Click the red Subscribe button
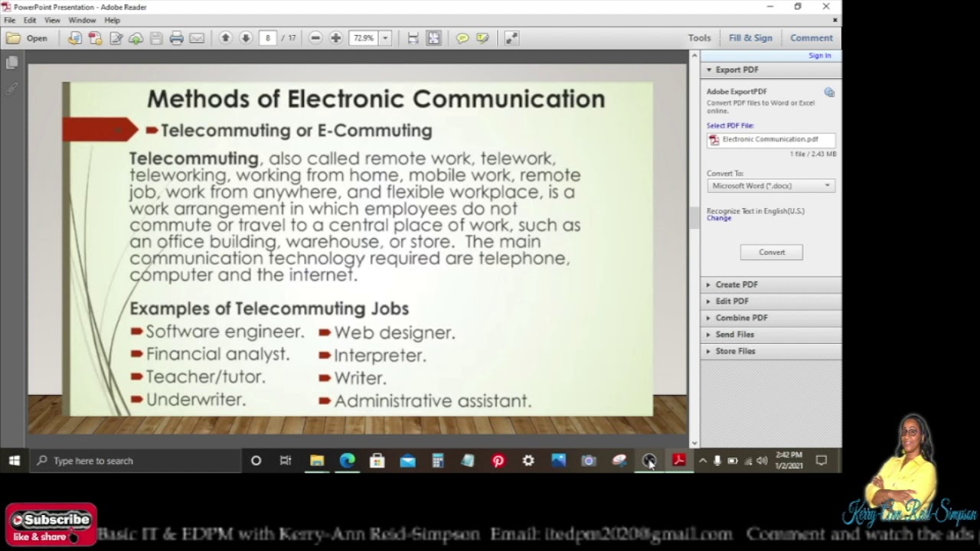980x551 pixels. pyautogui.click(x=51, y=524)
